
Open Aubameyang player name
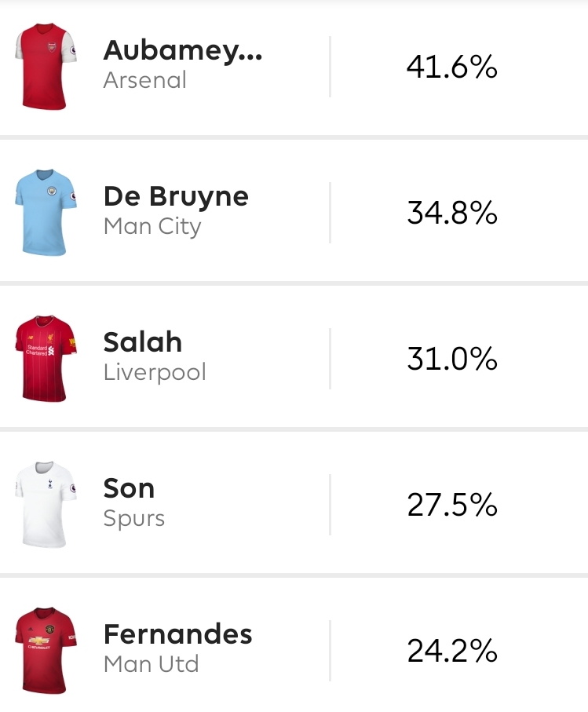[183, 51]
